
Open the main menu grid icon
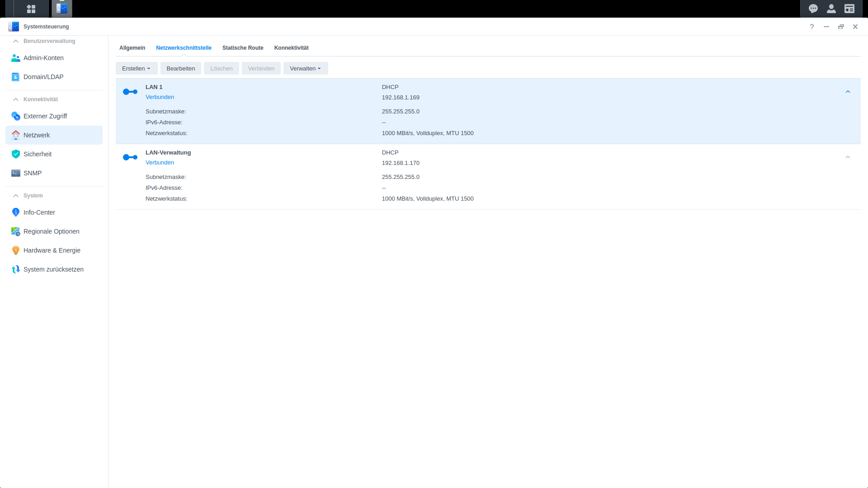click(31, 9)
